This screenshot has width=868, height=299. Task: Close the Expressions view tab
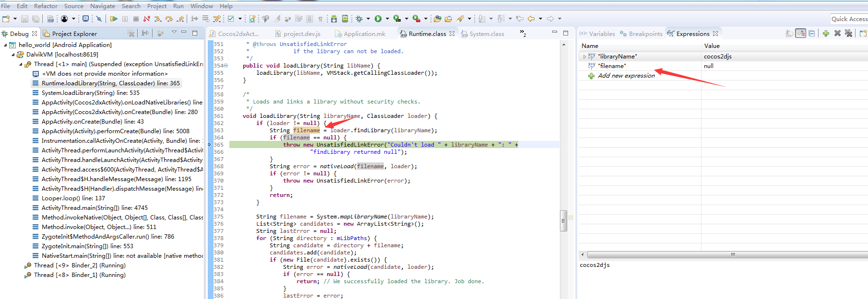(715, 34)
